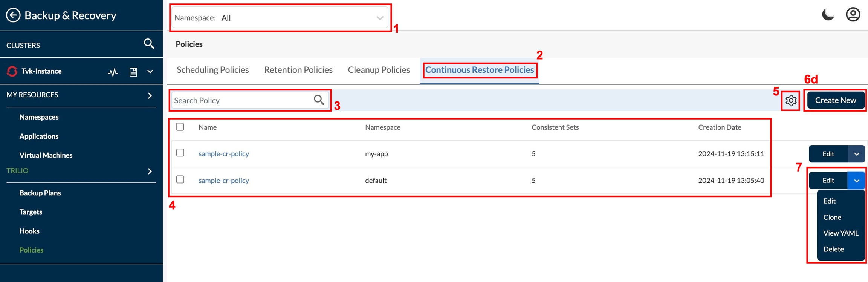Check the sample-cr-policy row in default namespace
868x282 pixels.
180,179
